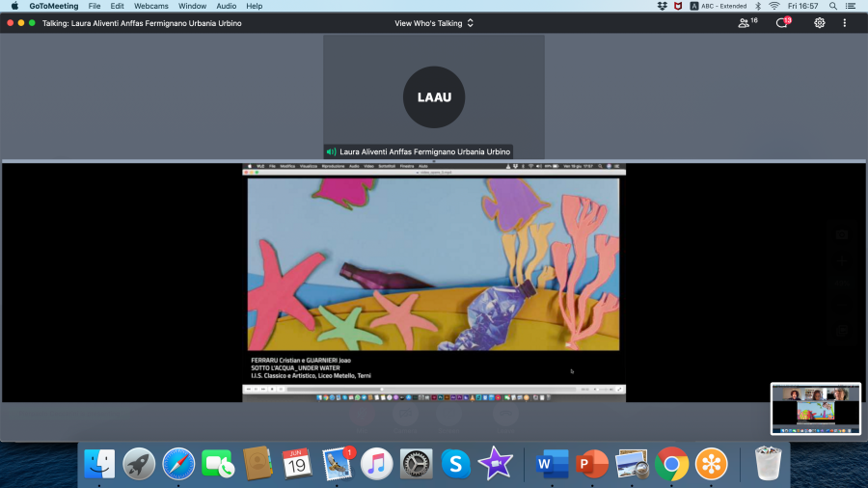The image size is (868, 488).
Task: Open Notification Center list icon
Action: [x=851, y=6]
